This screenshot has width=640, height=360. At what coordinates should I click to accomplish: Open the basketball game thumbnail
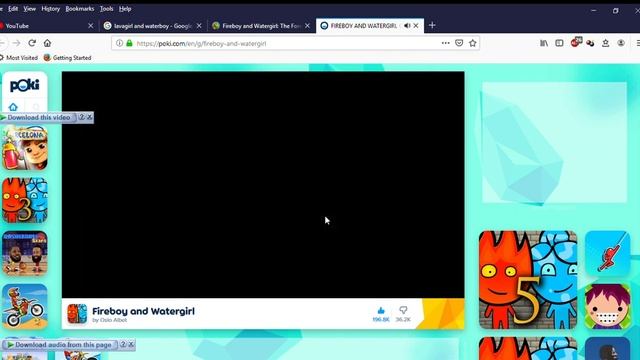tap(25, 253)
